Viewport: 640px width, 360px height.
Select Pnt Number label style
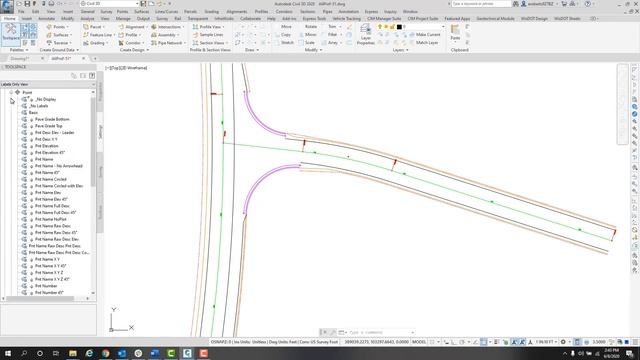click(46, 286)
